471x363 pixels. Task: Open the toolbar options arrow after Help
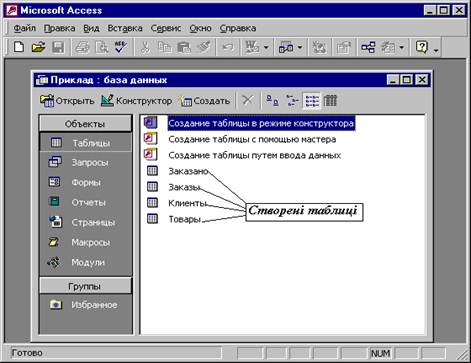(x=436, y=50)
